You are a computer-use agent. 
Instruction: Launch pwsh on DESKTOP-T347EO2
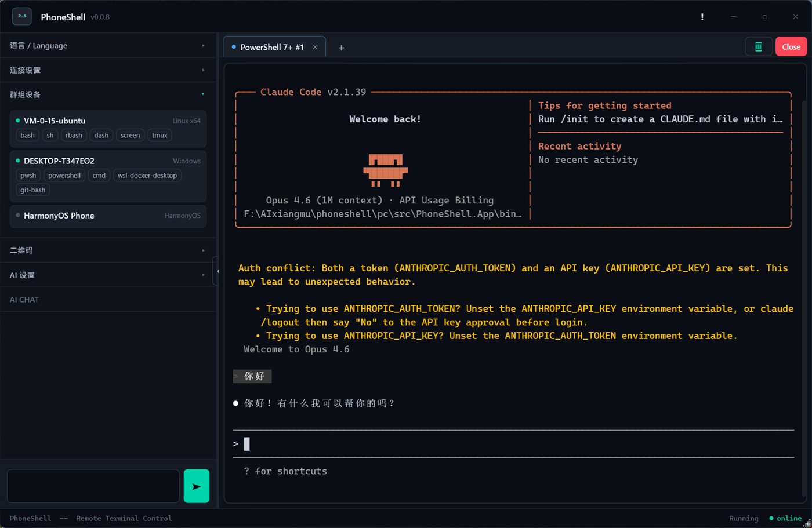(x=28, y=176)
